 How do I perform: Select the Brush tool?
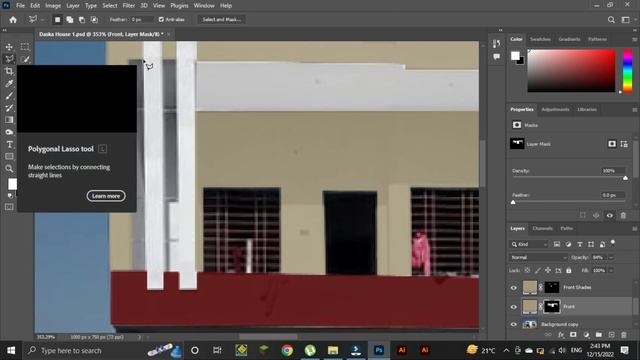pyautogui.click(x=9, y=96)
